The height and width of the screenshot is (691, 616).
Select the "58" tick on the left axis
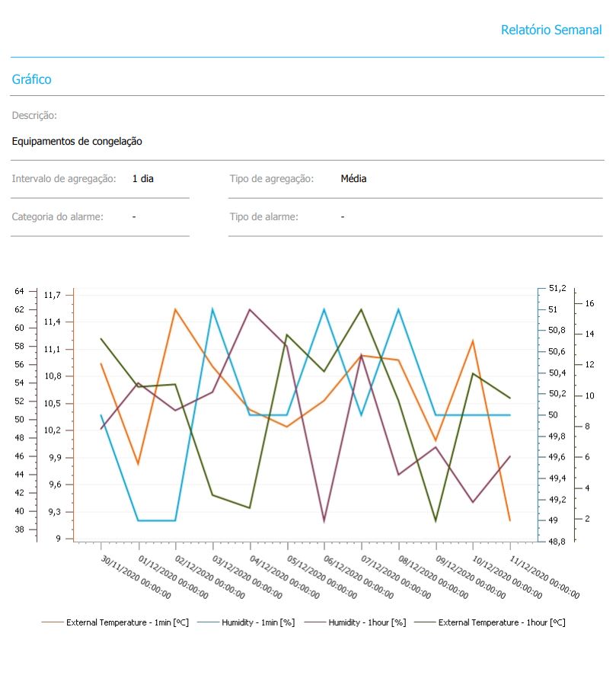click(19, 346)
